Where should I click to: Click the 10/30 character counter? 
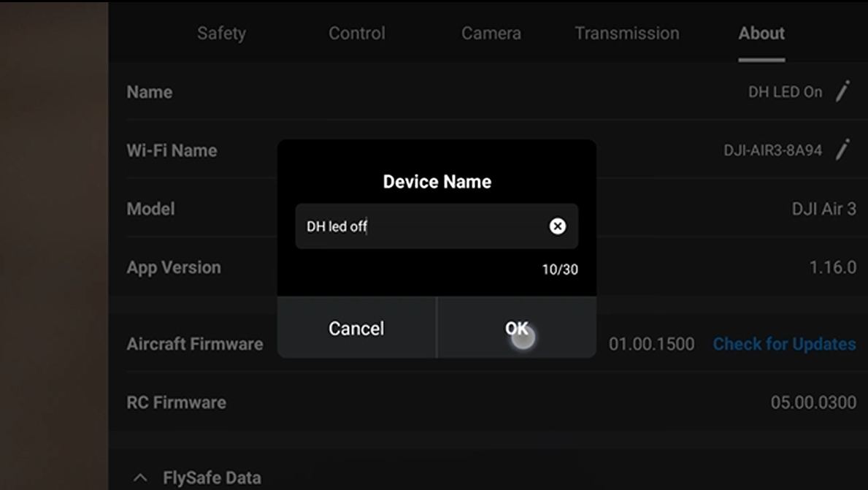click(x=559, y=269)
